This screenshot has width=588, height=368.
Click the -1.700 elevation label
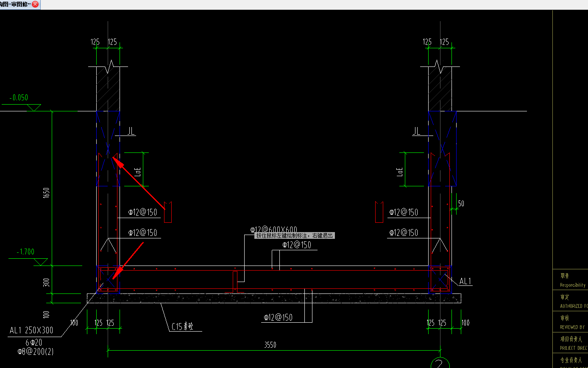[25, 252]
